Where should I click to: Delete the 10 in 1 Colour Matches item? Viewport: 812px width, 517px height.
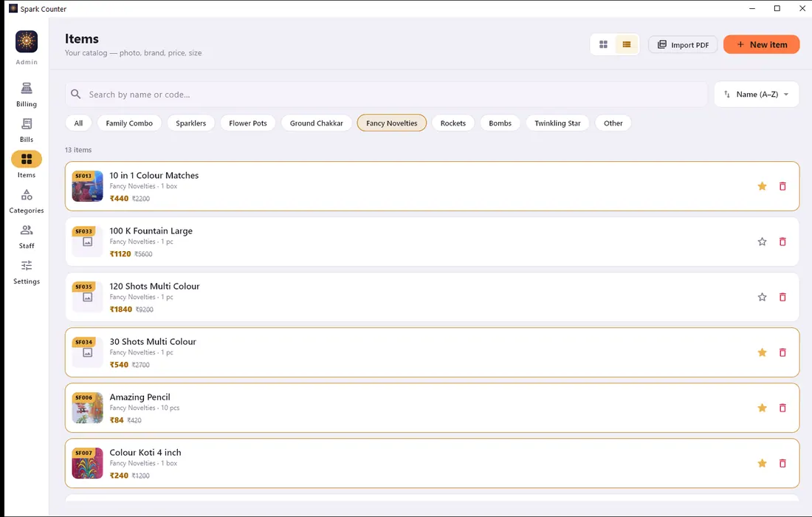(x=782, y=186)
